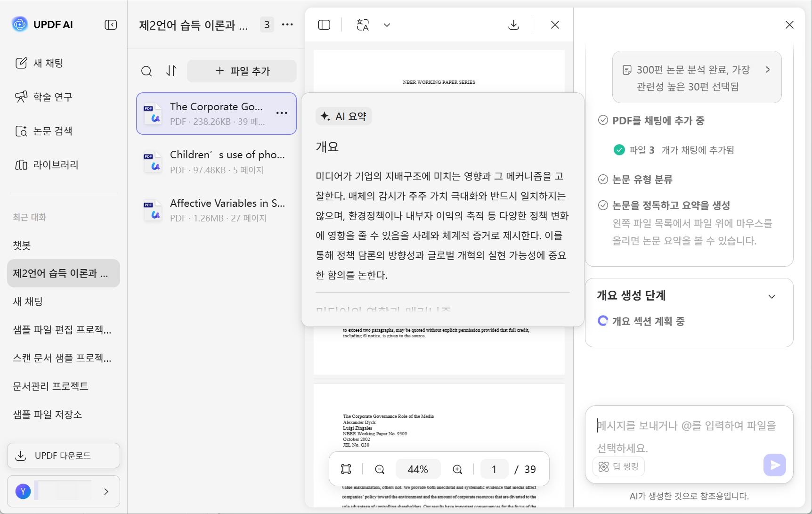The width and height of the screenshot is (812, 514).
Task: Click the 44% zoom level field
Action: coord(418,469)
